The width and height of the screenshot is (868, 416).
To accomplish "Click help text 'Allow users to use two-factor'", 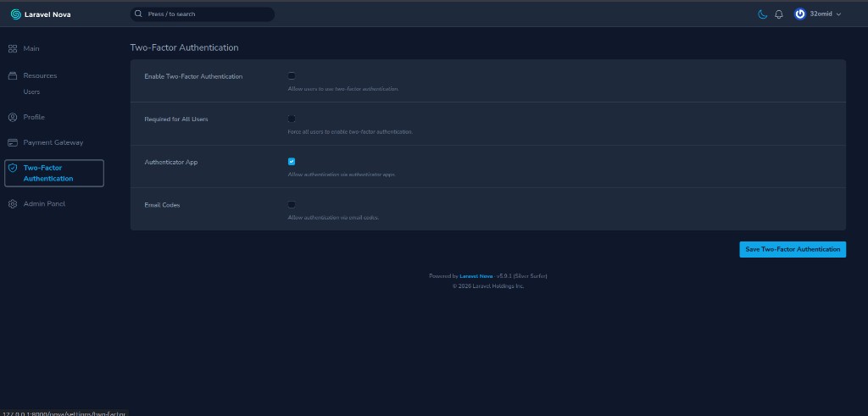I will [343, 88].
